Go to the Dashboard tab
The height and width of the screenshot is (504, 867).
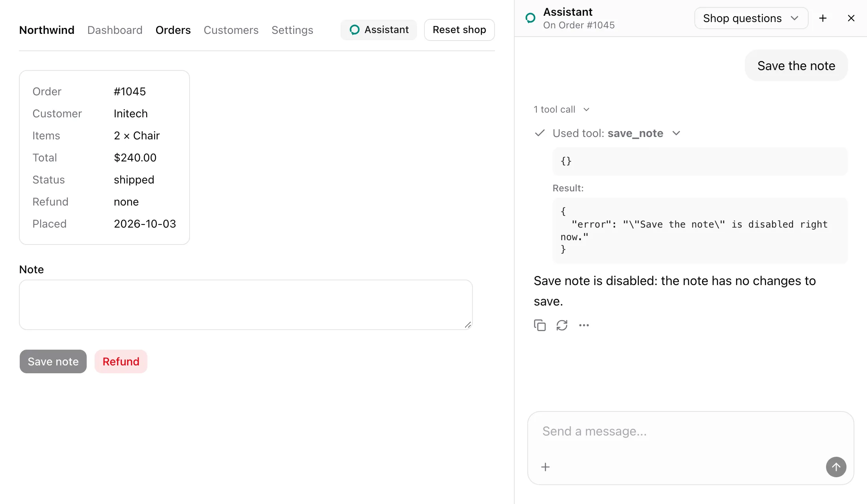pos(115,30)
